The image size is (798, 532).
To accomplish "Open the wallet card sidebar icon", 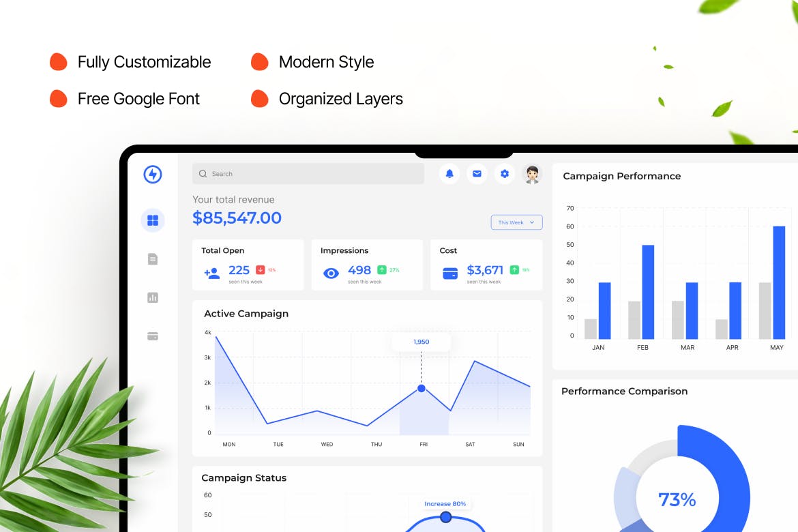I will [x=153, y=336].
